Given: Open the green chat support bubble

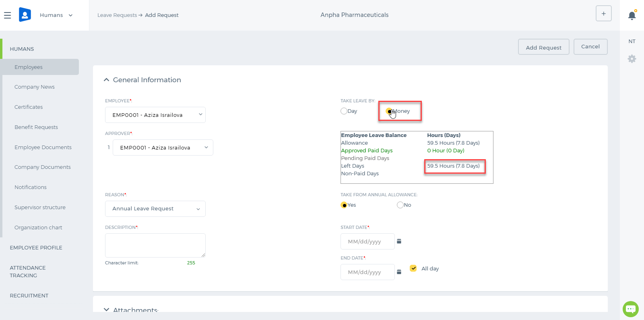Looking at the screenshot, I should click(631, 309).
